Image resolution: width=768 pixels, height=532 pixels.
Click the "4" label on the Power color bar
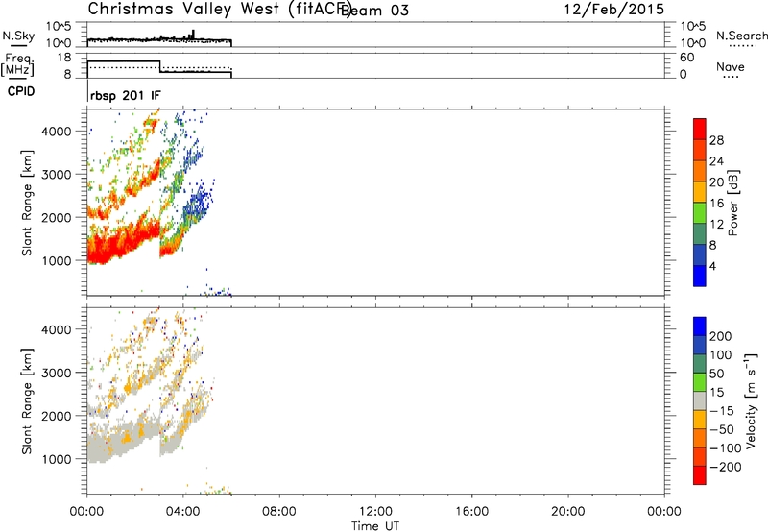tap(712, 266)
